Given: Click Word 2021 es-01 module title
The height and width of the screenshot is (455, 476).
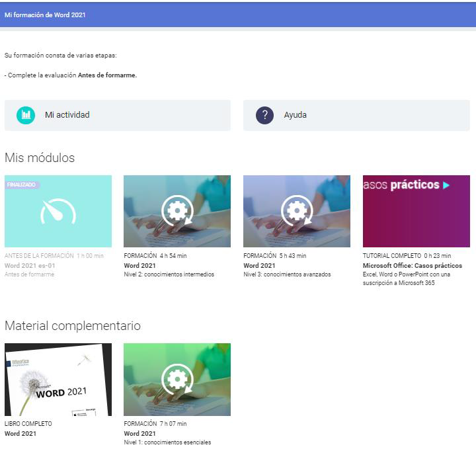Looking at the screenshot, I should pyautogui.click(x=30, y=265).
